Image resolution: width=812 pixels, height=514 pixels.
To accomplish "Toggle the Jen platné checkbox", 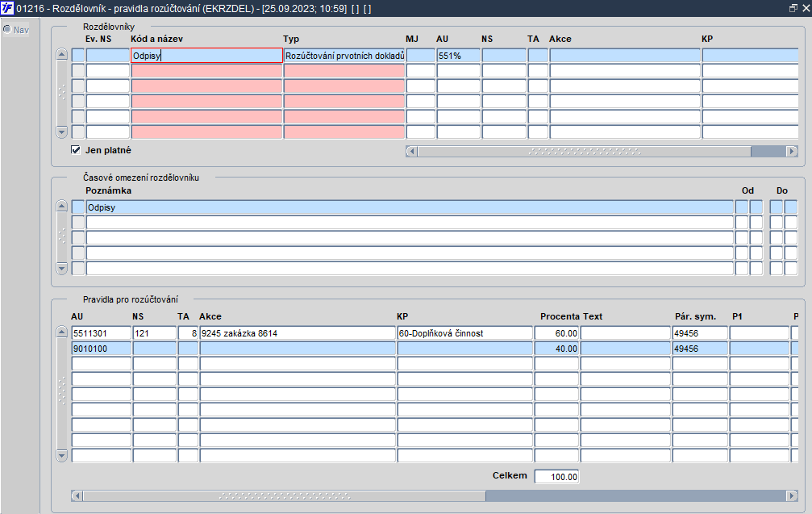I will pos(76,150).
